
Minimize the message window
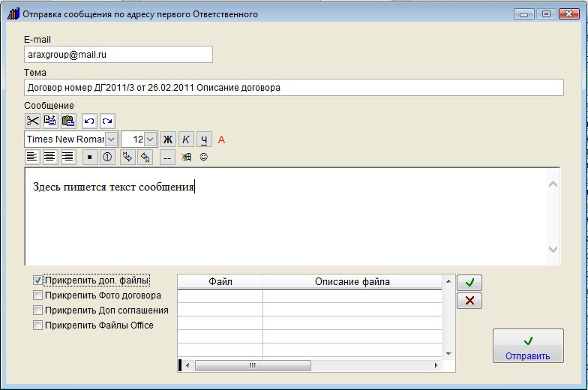(523, 14)
